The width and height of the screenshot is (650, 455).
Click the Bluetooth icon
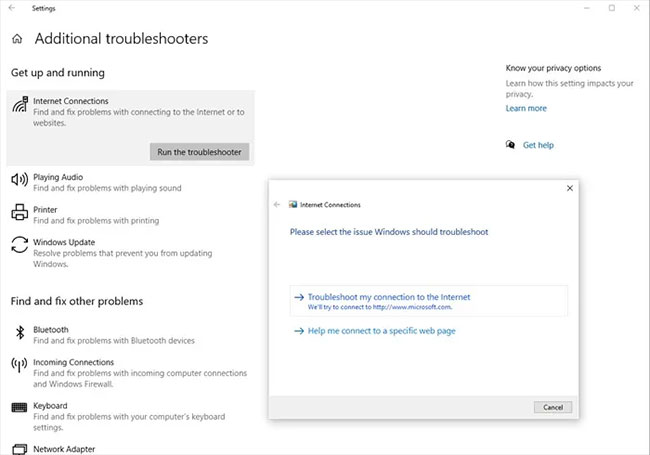click(x=19, y=331)
